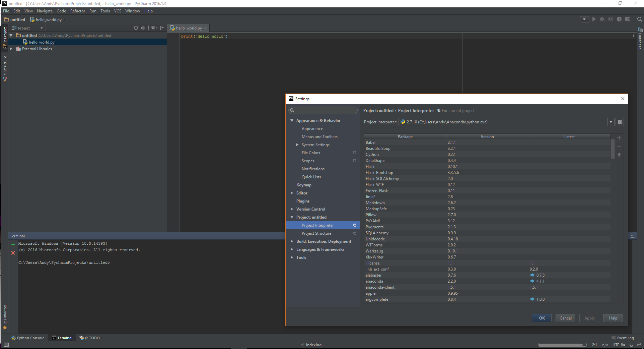Select Project Structure in settings
This screenshot has width=644, height=349.
[316, 233]
